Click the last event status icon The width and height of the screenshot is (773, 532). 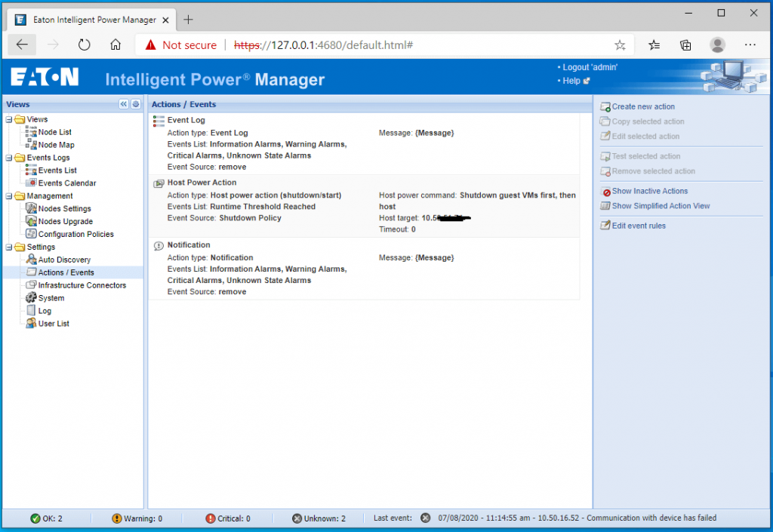pos(426,518)
